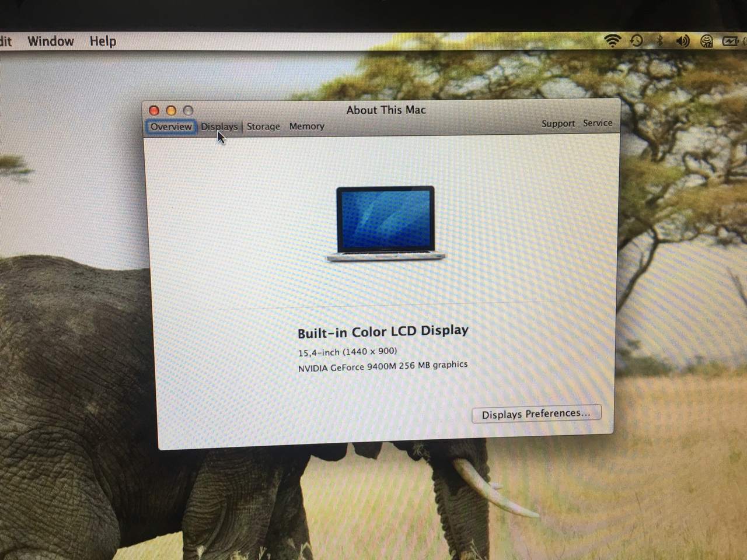Image resolution: width=747 pixels, height=560 pixels.
Task: Select the Displays tab
Action: click(x=219, y=127)
